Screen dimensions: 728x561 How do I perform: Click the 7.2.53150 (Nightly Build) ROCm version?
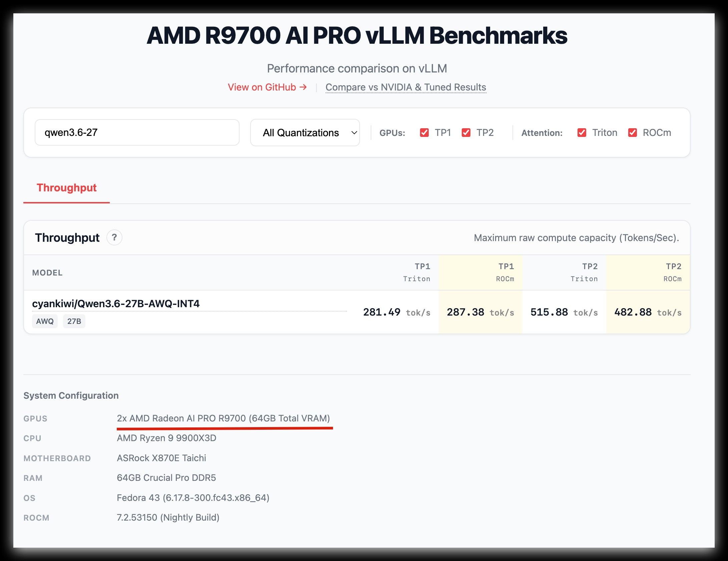pyautogui.click(x=168, y=517)
